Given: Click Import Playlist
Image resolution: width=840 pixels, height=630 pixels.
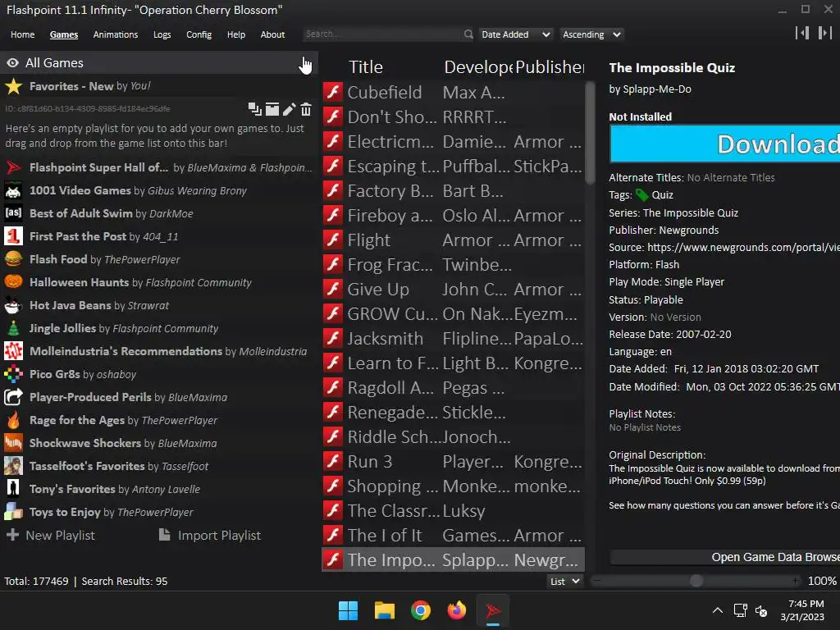Looking at the screenshot, I should [x=210, y=535].
